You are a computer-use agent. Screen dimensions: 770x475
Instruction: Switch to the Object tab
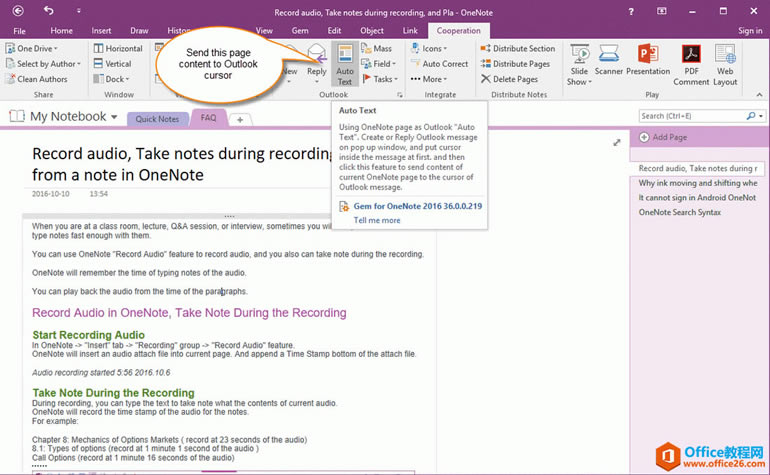[372, 30]
